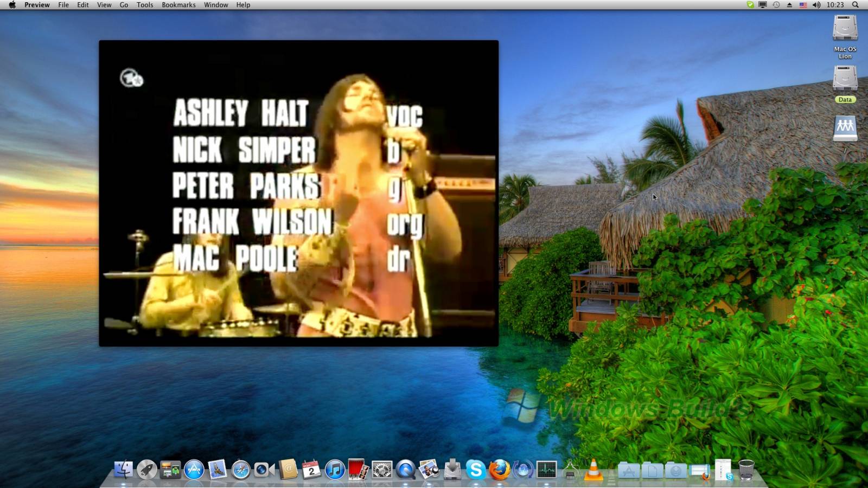Screen dimensions: 868x488
Task: Open Safari from the Dock
Action: coord(241,470)
